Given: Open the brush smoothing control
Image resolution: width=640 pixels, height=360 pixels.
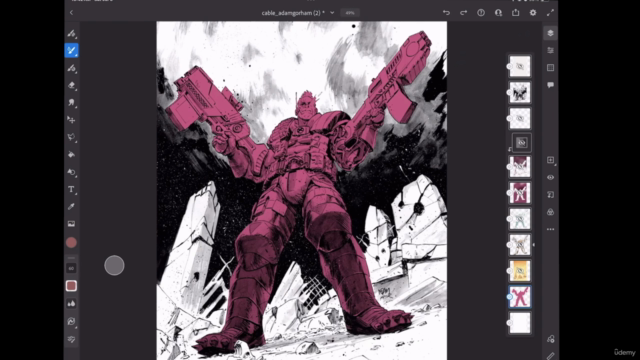Looking at the screenshot, I should click(x=71, y=321).
